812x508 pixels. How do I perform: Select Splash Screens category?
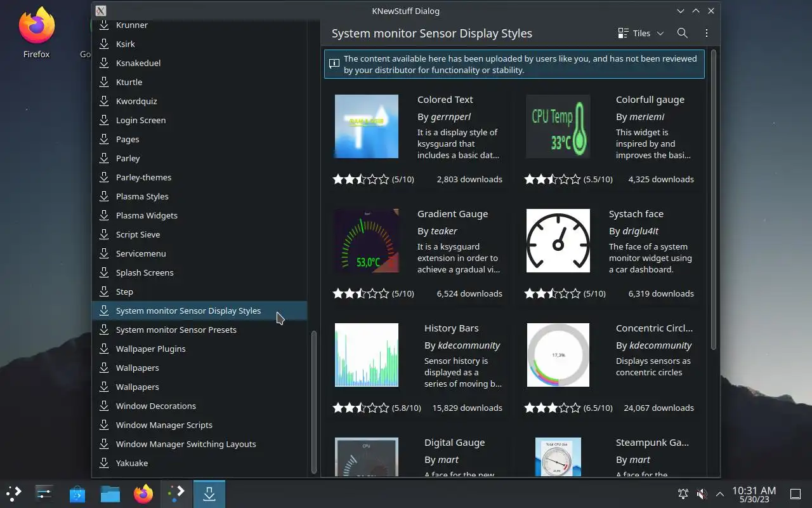pos(199,272)
